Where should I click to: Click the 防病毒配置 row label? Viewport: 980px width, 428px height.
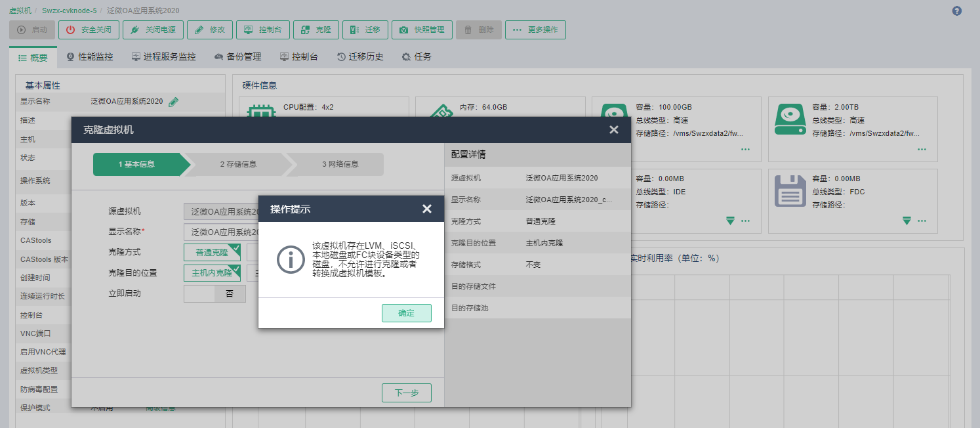click(x=39, y=389)
